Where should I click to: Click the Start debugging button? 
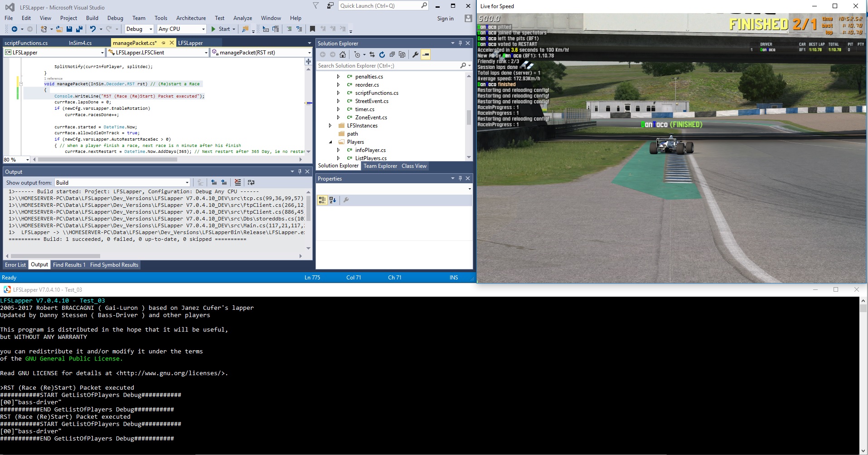(x=221, y=29)
